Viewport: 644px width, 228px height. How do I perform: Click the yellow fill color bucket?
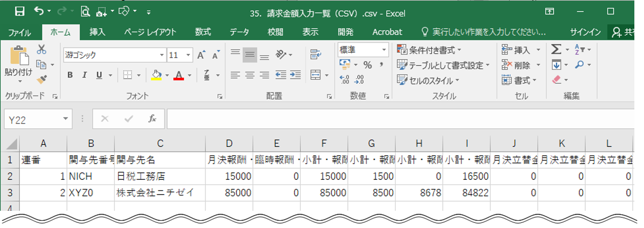[x=157, y=75]
